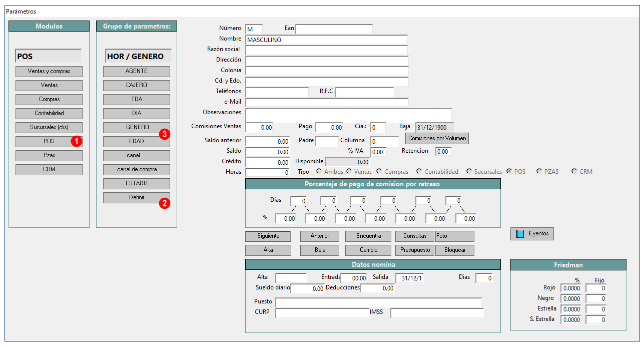Viewport: 644px width, 346px height.
Task: Click the Comisiones Ventas field
Action: click(260, 128)
